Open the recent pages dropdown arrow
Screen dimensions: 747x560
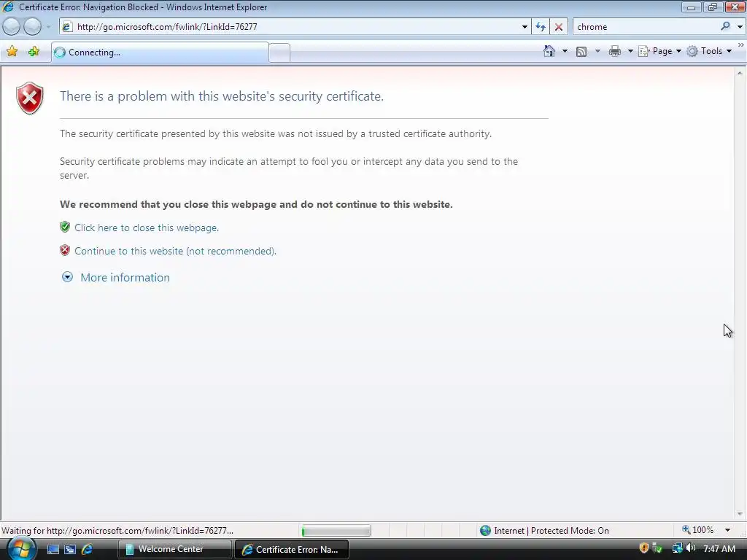pos(48,27)
